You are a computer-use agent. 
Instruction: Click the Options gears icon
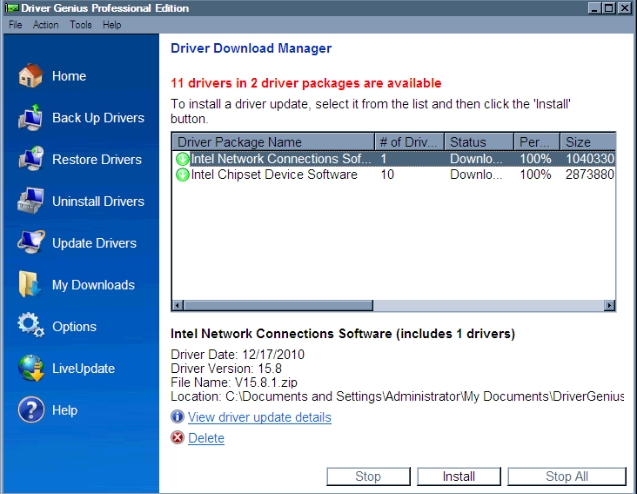point(31,327)
